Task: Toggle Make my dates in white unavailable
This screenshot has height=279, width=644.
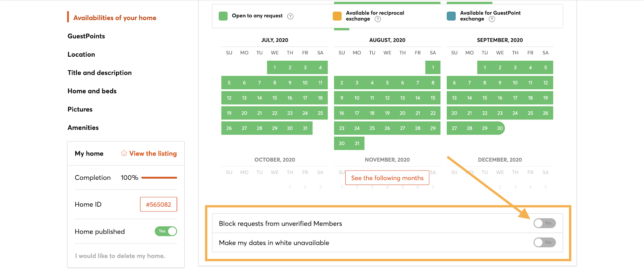Action: (545, 242)
